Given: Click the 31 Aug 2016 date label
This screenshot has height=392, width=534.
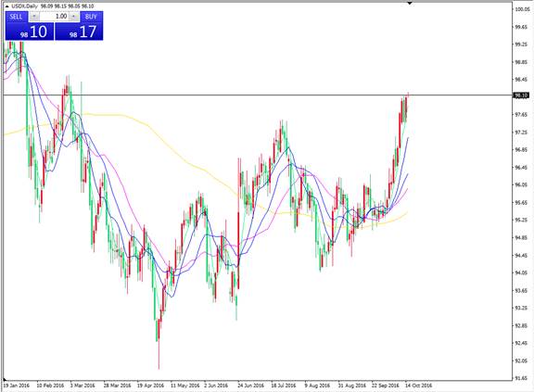Looking at the screenshot, I should [x=351, y=386].
